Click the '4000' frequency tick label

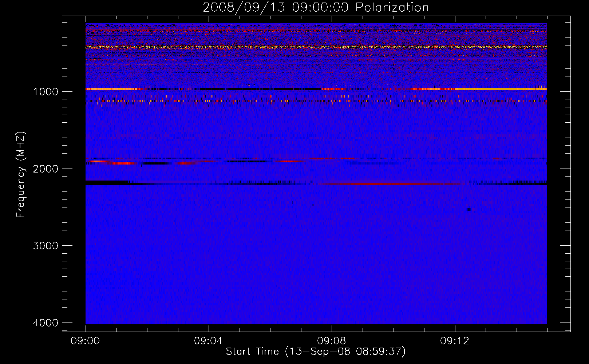click(46, 323)
